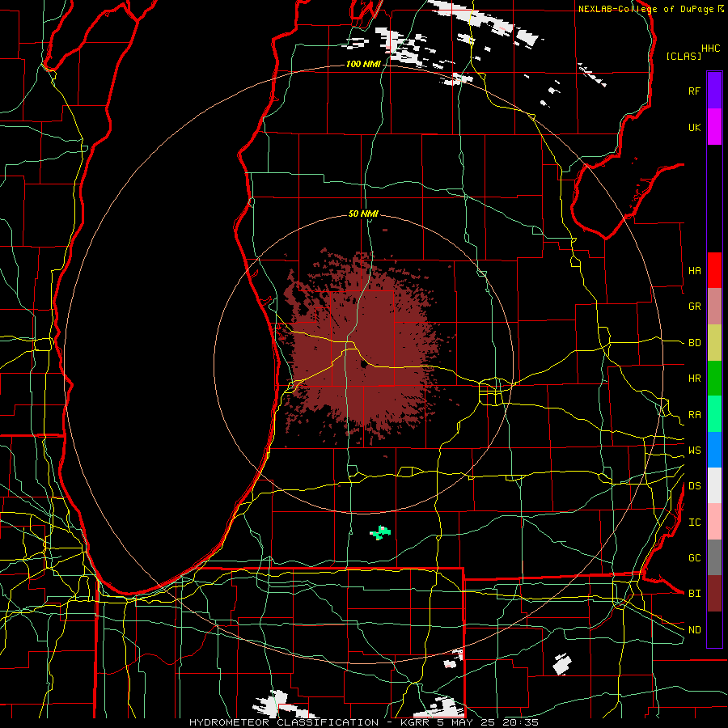Click the white DS legend swatch
The image size is (728, 728).
coord(714,485)
